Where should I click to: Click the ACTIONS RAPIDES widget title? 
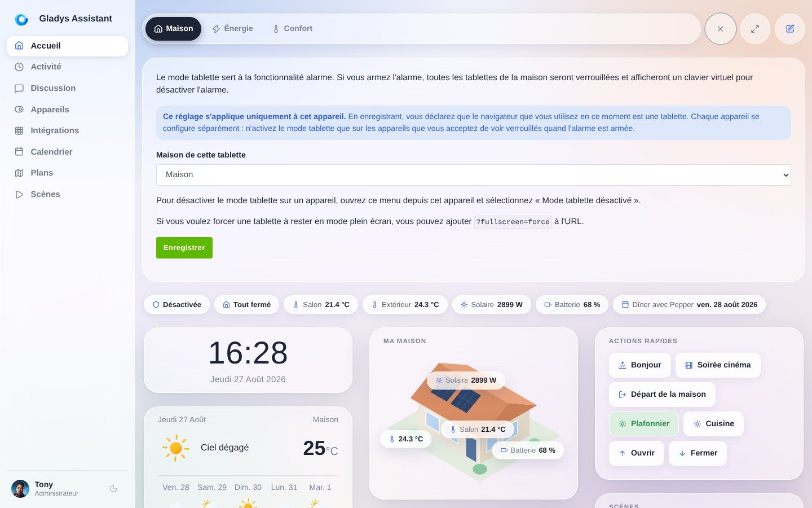643,341
